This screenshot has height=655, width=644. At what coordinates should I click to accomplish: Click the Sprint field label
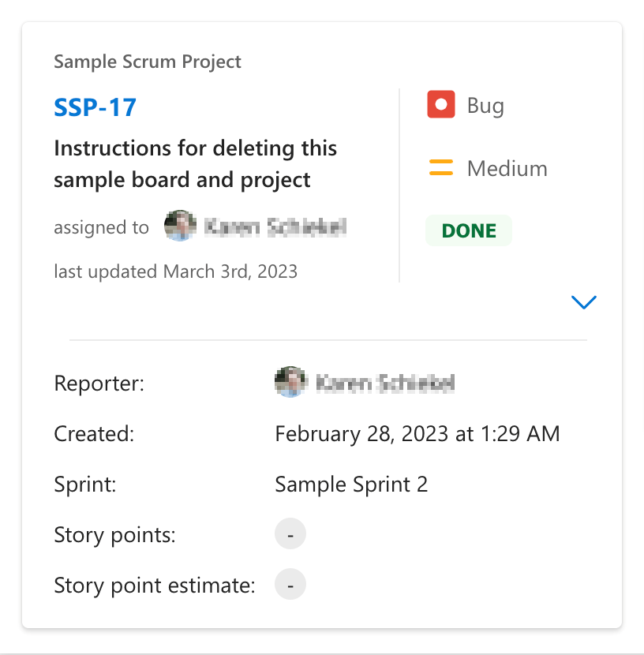(x=84, y=484)
